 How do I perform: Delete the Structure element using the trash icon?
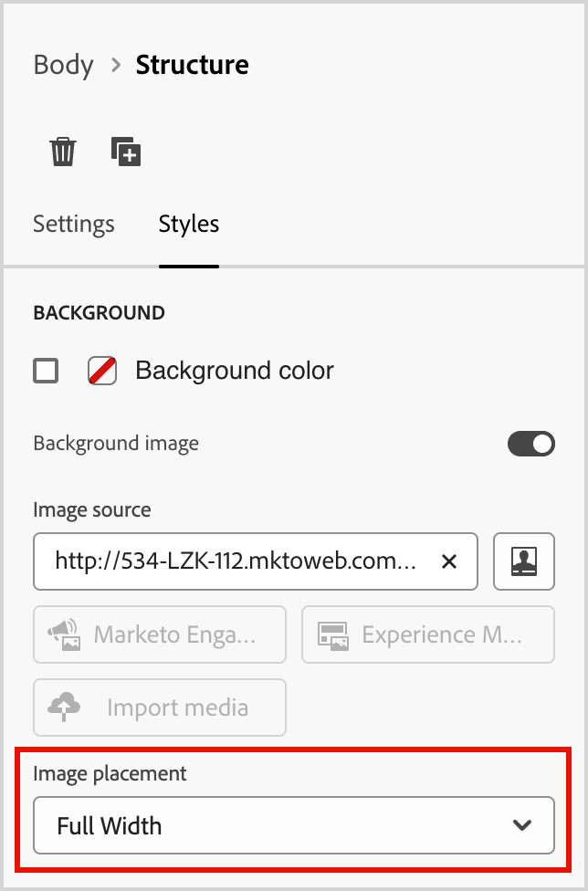[62, 152]
